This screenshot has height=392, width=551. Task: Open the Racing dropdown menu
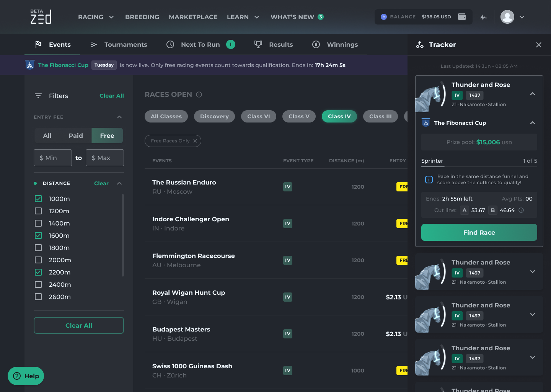coord(96,17)
